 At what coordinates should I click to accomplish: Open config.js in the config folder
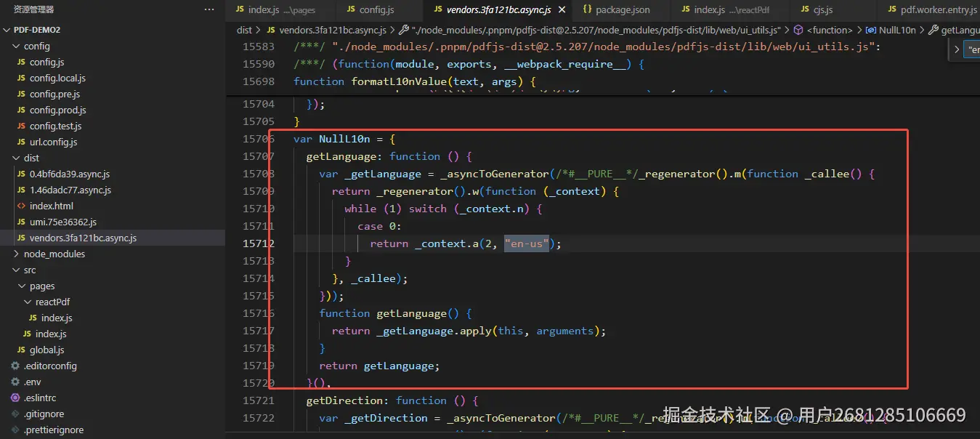(x=46, y=63)
